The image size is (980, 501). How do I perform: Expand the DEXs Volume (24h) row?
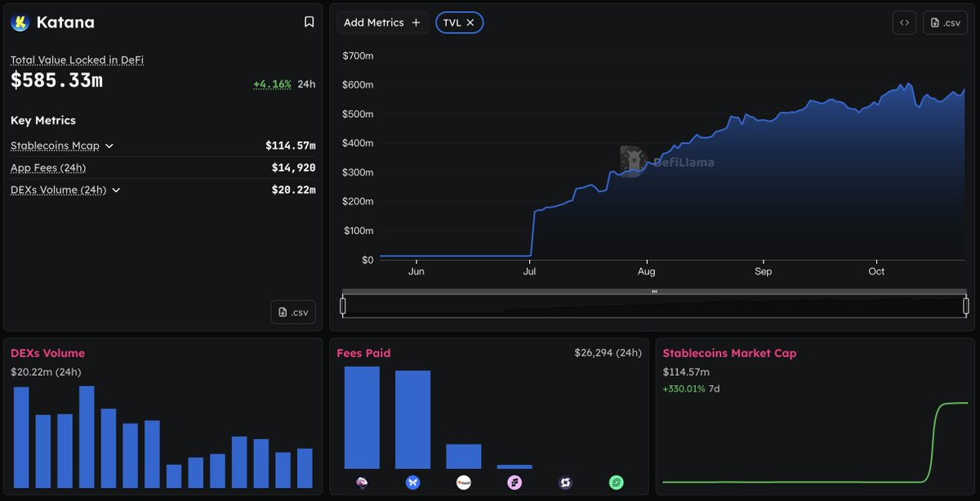[116, 190]
